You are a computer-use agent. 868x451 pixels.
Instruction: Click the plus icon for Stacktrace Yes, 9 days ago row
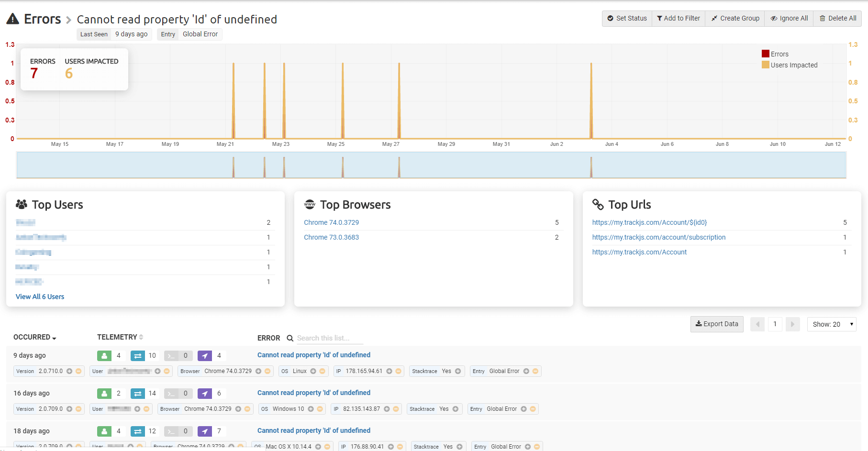click(458, 371)
